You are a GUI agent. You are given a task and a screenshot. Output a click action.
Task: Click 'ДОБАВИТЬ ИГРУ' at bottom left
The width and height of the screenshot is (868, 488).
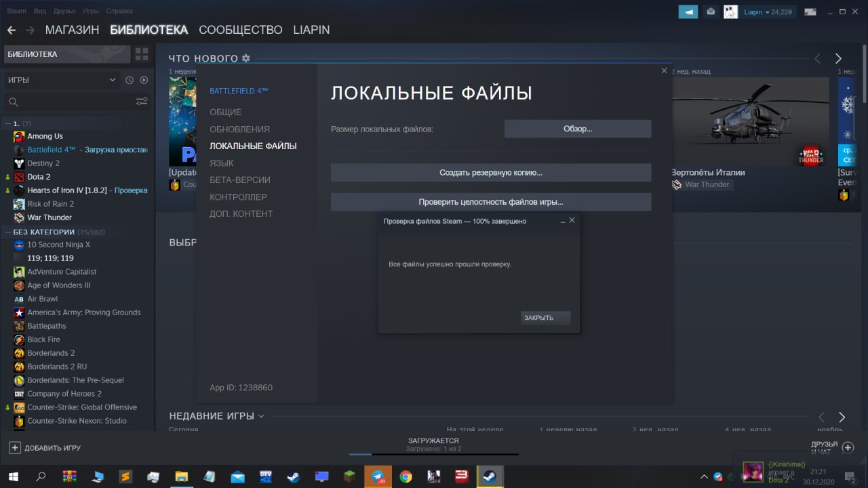[x=52, y=448]
